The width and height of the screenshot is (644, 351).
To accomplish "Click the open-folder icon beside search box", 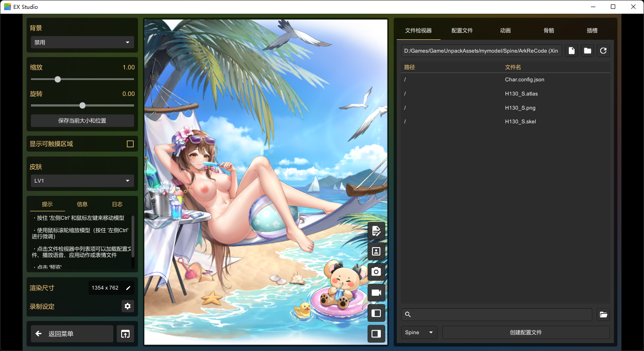I will [x=603, y=315].
